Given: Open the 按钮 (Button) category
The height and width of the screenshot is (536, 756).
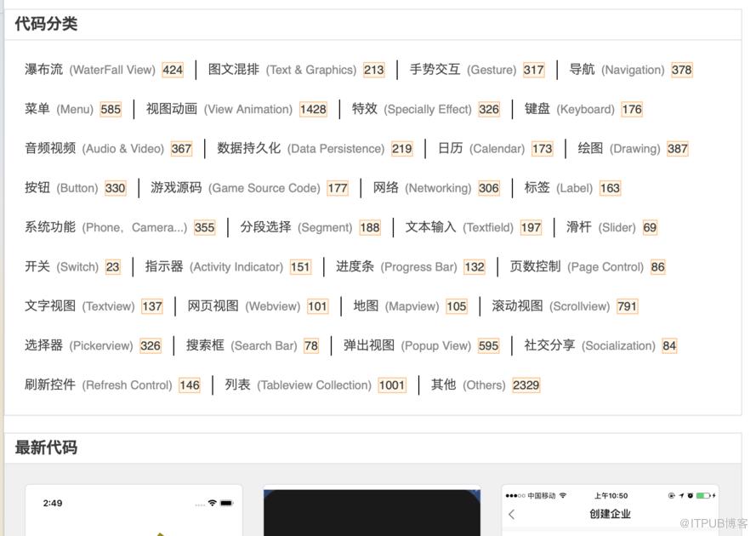Looking at the screenshot, I should tap(61, 188).
